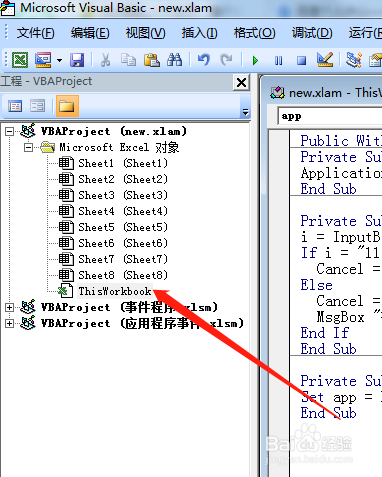Select Sheet5 (Sheet5) in project tree
382x477 pixels.
(123, 227)
